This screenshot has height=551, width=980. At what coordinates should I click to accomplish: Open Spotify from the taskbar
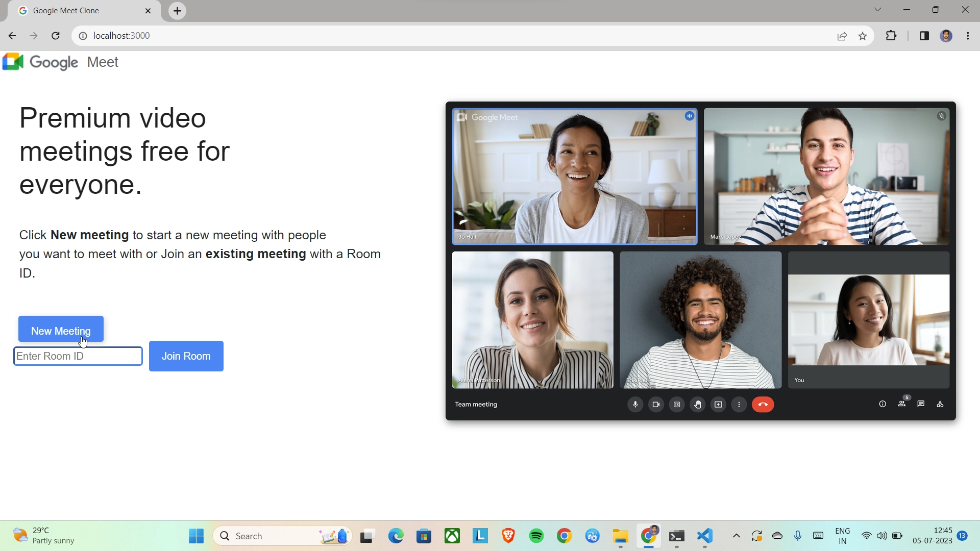coord(536,536)
